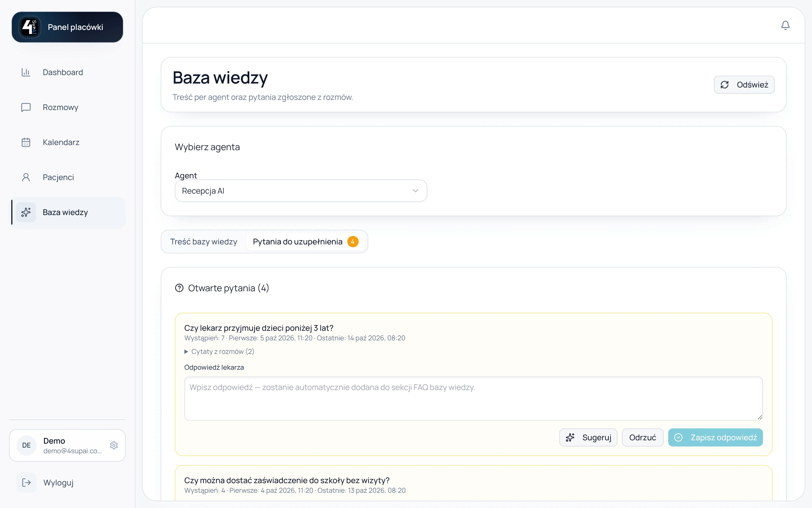Focus the Odpowiedź lekarza answer text area
The width and height of the screenshot is (812, 508).
pyautogui.click(x=473, y=398)
